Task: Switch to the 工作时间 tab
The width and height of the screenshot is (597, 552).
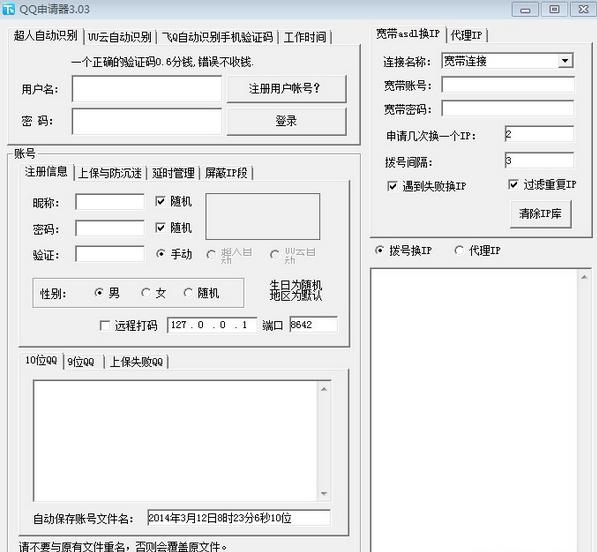Action: (x=305, y=37)
